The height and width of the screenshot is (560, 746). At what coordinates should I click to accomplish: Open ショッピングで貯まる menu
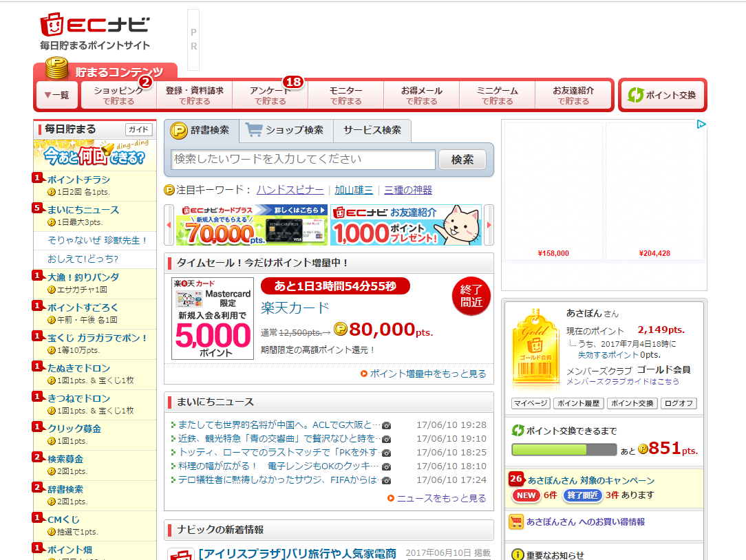tap(118, 95)
